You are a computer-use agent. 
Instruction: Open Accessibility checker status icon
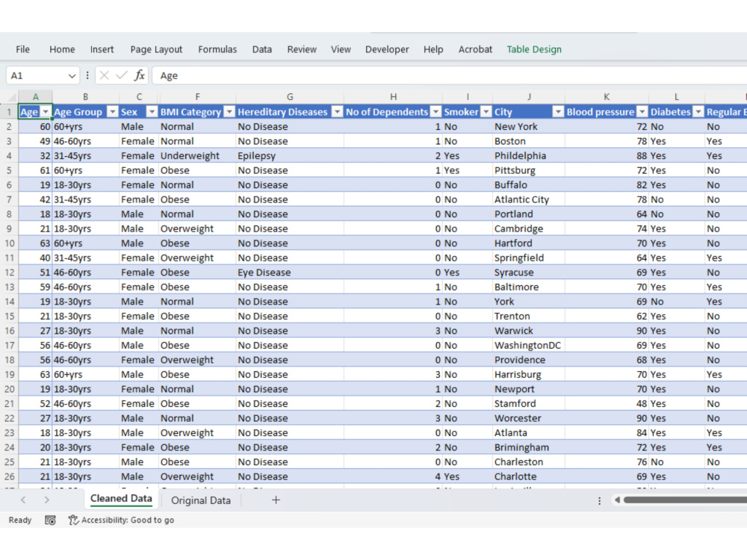73,520
